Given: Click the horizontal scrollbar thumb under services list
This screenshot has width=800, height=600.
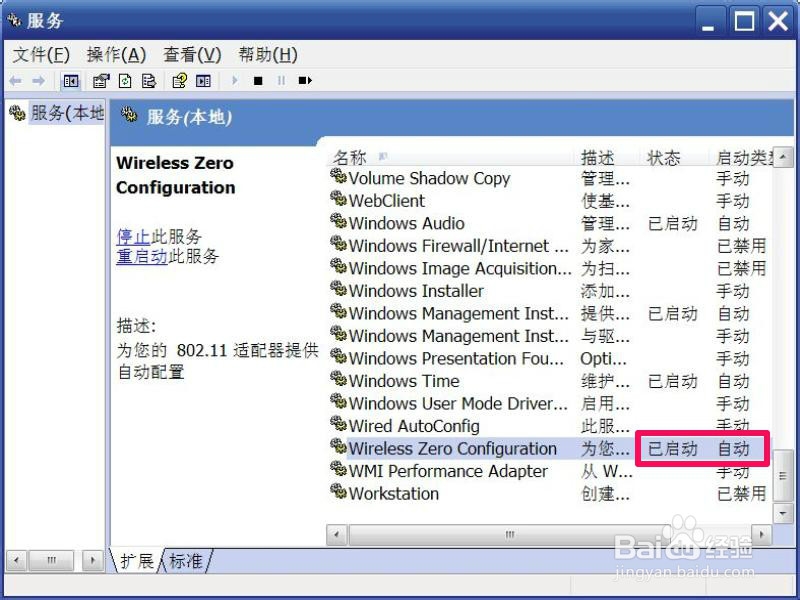Looking at the screenshot, I should coord(510,535).
